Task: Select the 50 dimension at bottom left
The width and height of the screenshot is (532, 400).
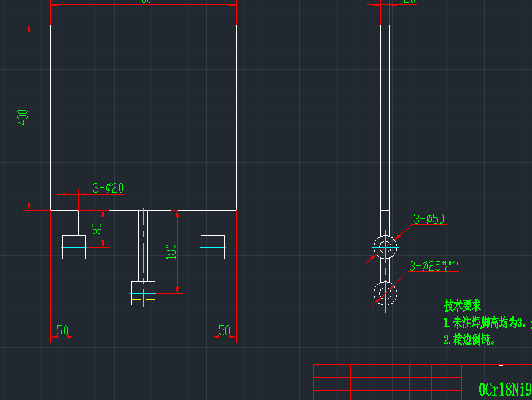Action: point(62,331)
